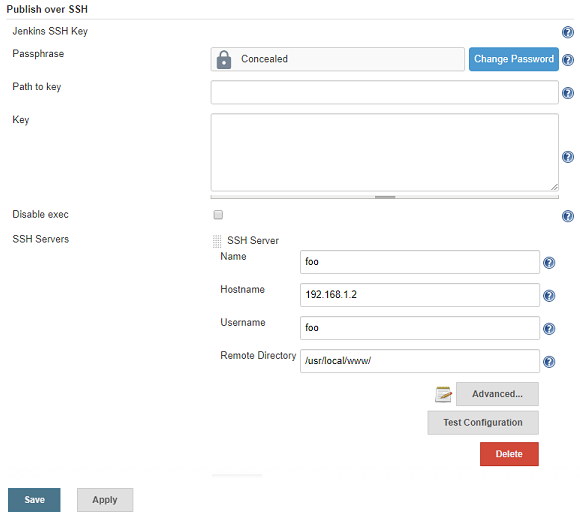Click the SSH Servers label
Image resolution: width=580 pixels, height=518 pixels.
pyautogui.click(x=40, y=239)
